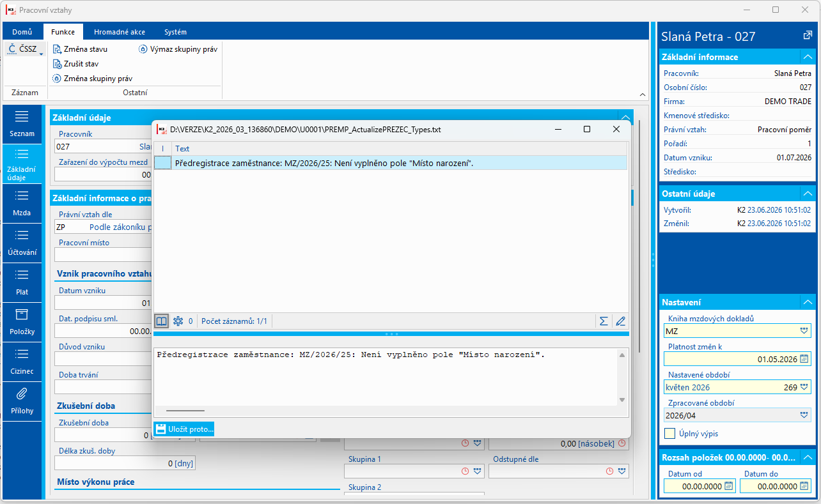Open the Přílohy sidebar page
Screen dimensions: 821x504
(x=22, y=401)
